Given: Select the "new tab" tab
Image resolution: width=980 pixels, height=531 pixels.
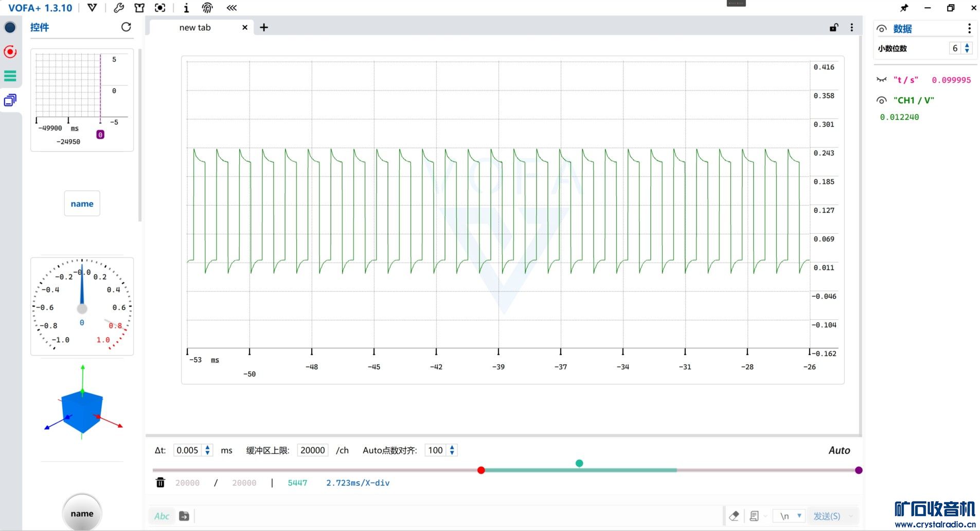Looking at the screenshot, I should [x=195, y=28].
